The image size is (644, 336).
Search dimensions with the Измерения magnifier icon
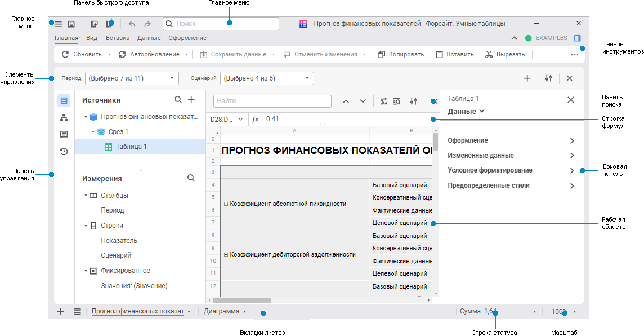[191, 178]
